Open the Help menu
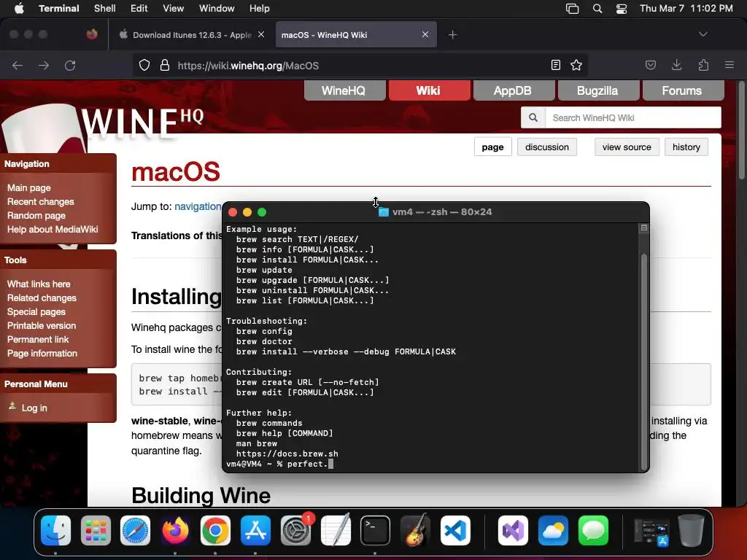This screenshot has height=560, width=747. (259, 8)
